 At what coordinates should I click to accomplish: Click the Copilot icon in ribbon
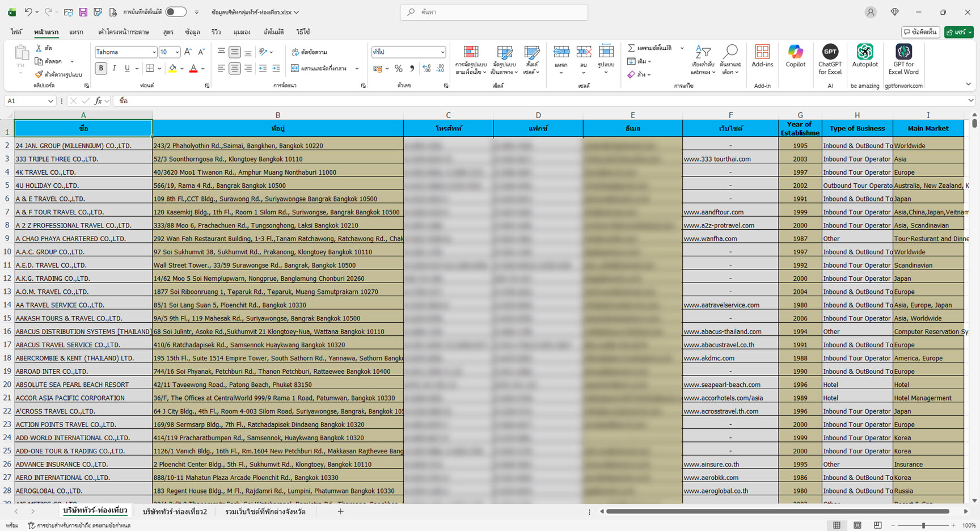coord(795,52)
